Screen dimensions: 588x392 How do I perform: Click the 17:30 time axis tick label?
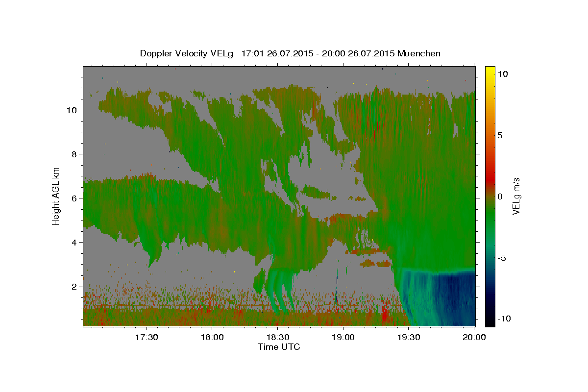pyautogui.click(x=146, y=338)
